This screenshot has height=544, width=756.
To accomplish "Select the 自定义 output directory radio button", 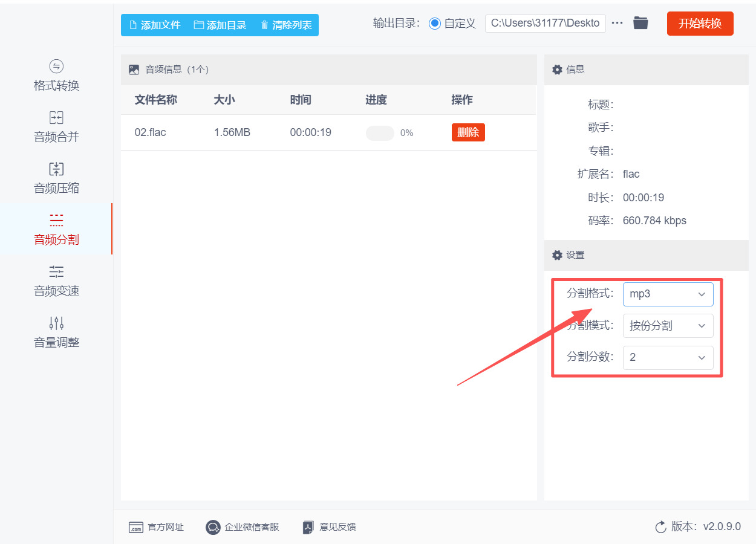I will tap(435, 23).
